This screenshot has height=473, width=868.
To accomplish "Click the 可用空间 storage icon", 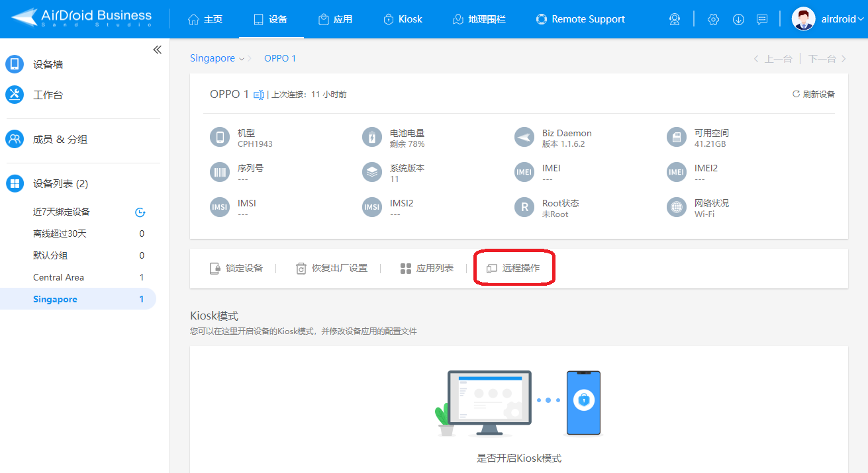I will [677, 138].
